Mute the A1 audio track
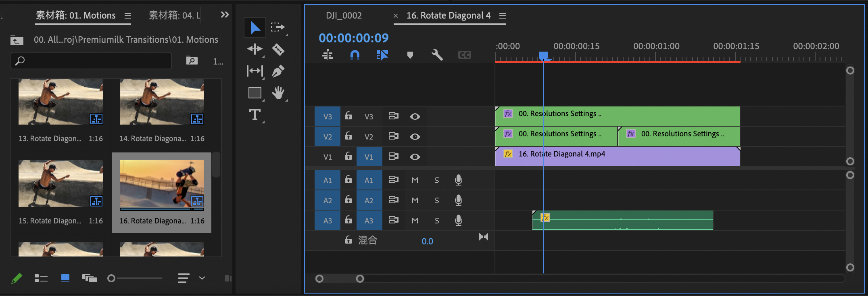 click(415, 180)
